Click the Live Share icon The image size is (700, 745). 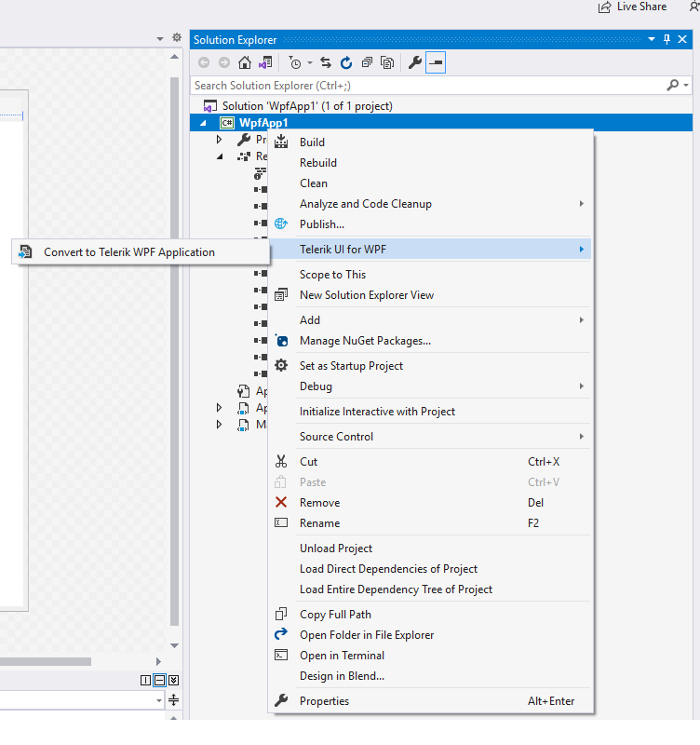(x=604, y=7)
